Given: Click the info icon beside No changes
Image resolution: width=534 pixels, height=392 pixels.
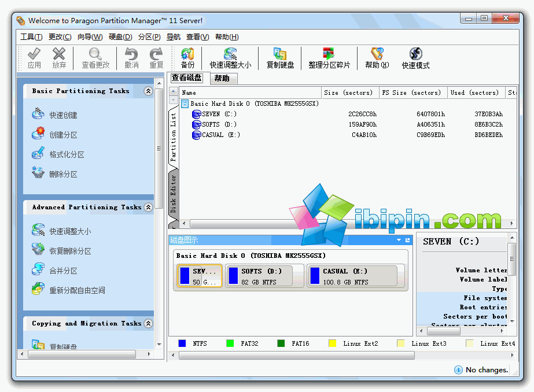Looking at the screenshot, I should (458, 370).
